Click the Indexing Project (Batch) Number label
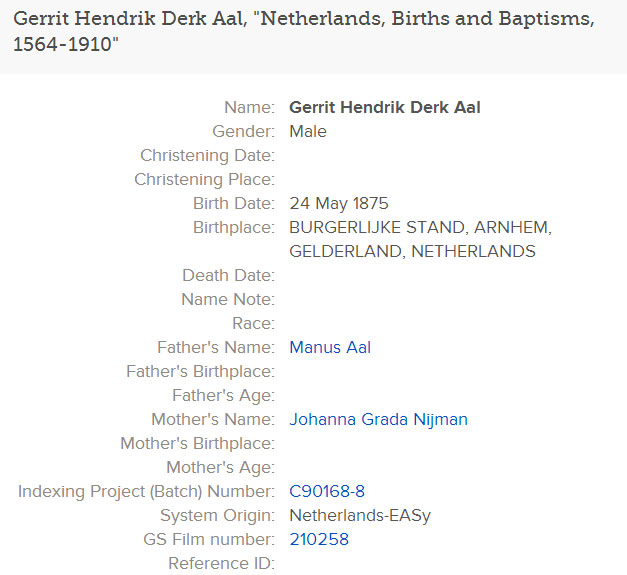Viewport: 627px width, 575px height. (146, 492)
